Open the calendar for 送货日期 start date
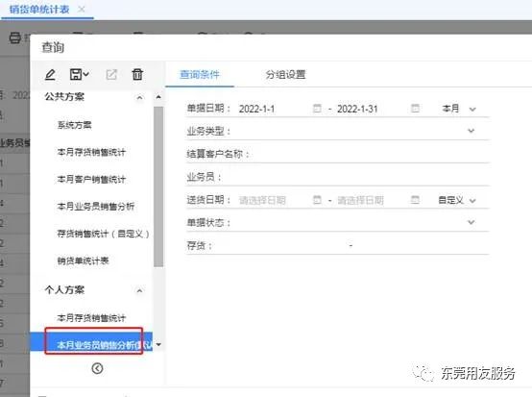 317,200
